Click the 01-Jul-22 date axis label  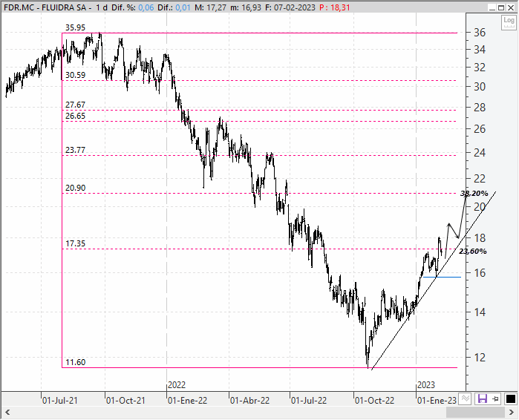[x=309, y=401]
